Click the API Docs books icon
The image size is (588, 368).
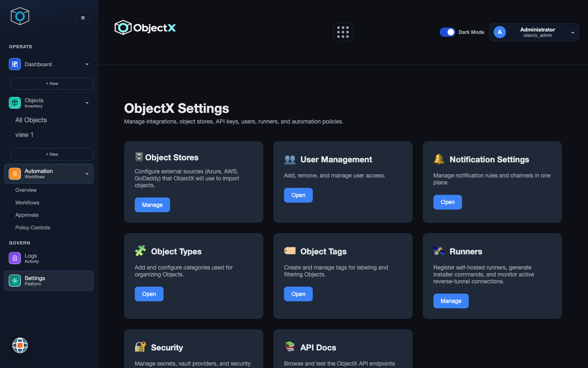pyautogui.click(x=290, y=347)
